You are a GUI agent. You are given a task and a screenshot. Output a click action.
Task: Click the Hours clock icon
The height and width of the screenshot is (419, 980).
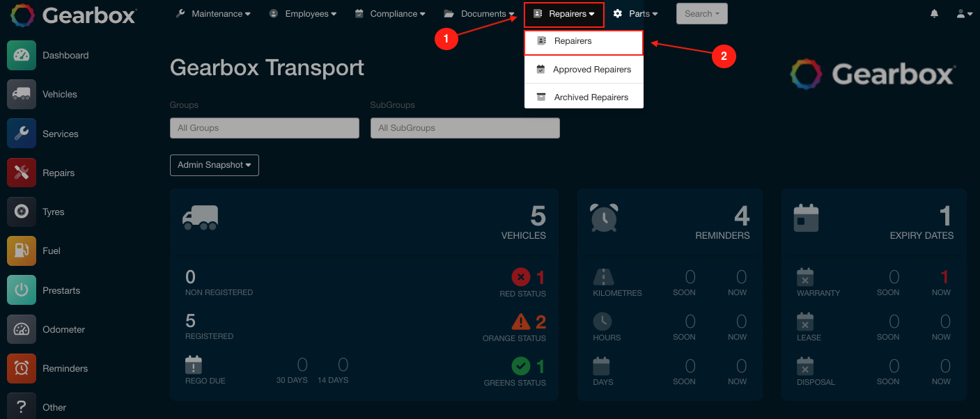click(602, 322)
